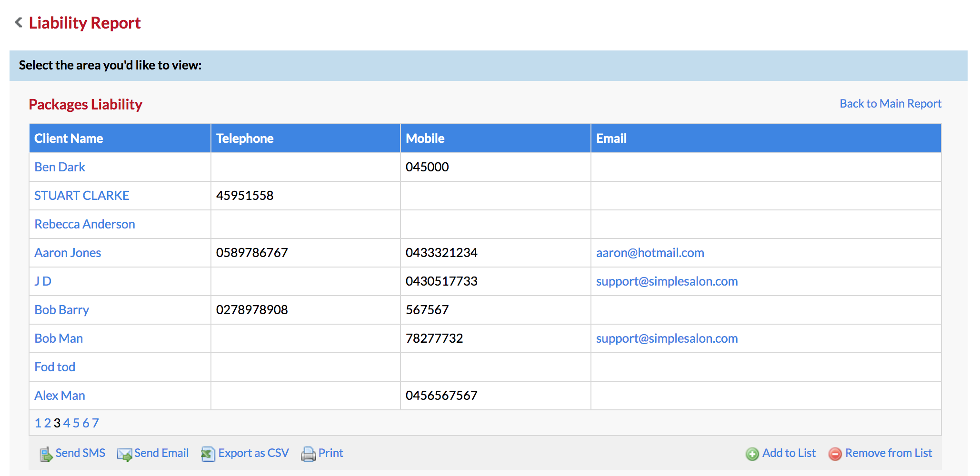980x476 pixels.
Task: Click the Send SMS text link
Action: click(80, 453)
